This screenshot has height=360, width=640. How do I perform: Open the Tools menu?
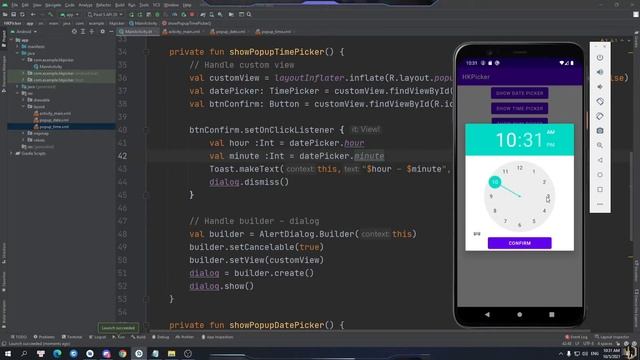(x=144, y=5)
